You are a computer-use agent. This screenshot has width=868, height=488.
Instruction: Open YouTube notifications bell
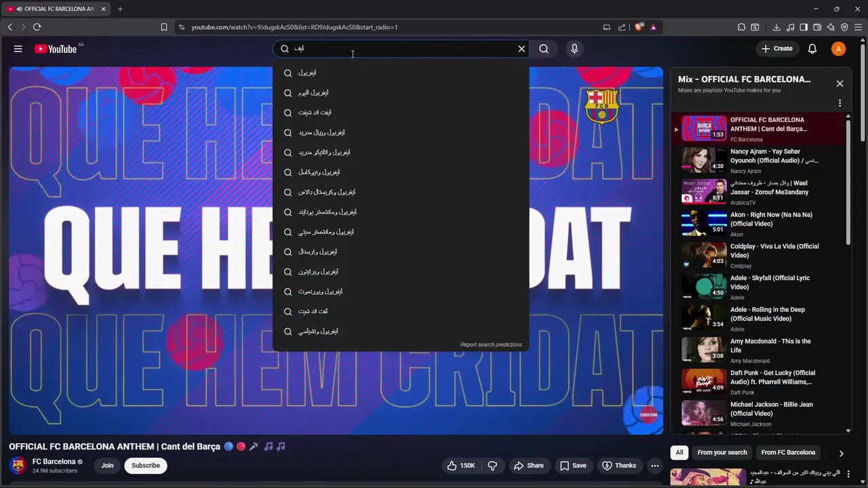[812, 49]
